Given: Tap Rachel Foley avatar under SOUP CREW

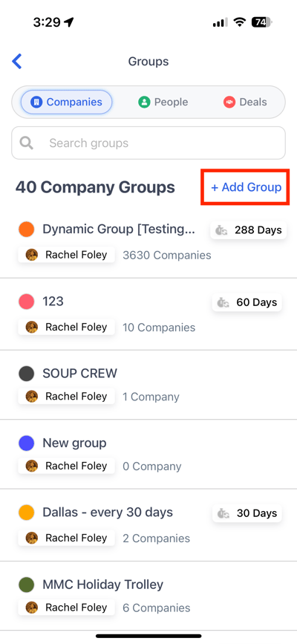Looking at the screenshot, I should pos(32,397).
